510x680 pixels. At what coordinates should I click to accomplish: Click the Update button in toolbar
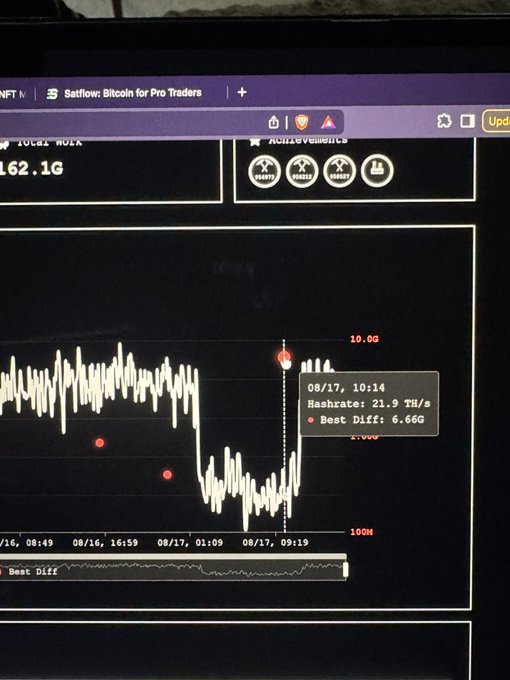coord(496,121)
